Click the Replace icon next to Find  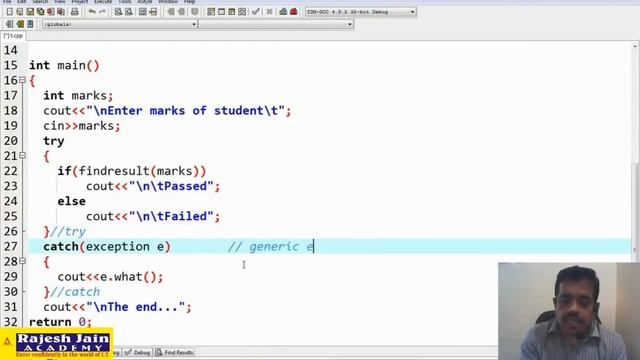point(129,12)
